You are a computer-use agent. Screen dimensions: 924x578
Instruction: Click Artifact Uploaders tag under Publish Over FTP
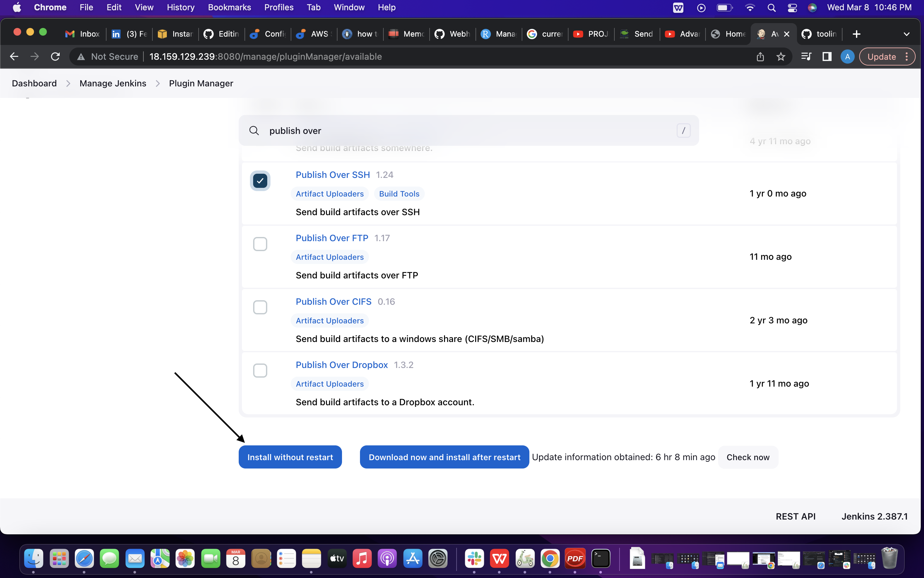click(329, 257)
